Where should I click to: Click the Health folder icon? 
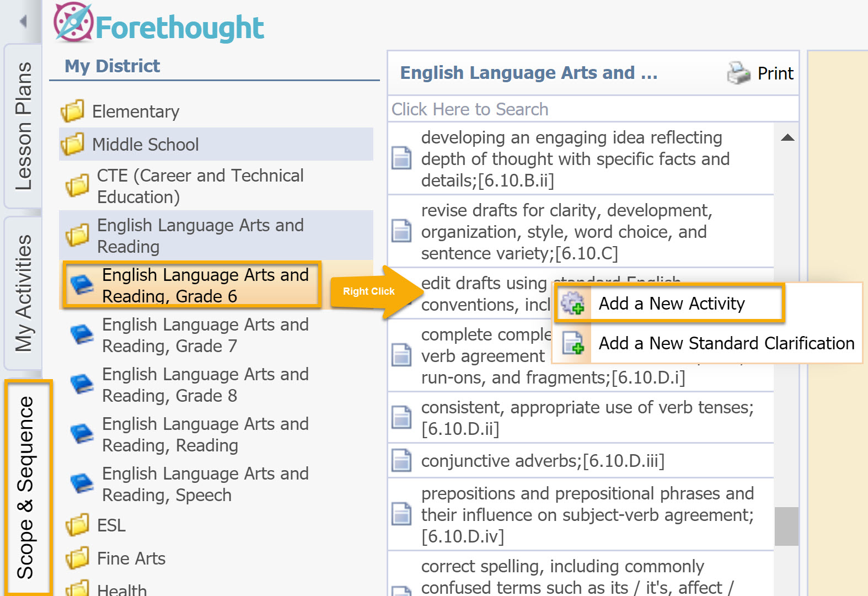(x=77, y=588)
